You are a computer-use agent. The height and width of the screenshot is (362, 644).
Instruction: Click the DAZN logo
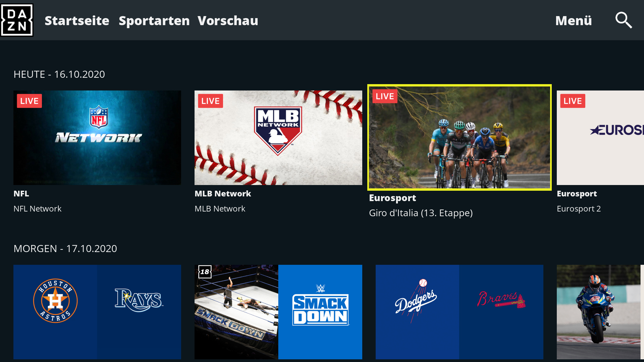[x=17, y=20]
